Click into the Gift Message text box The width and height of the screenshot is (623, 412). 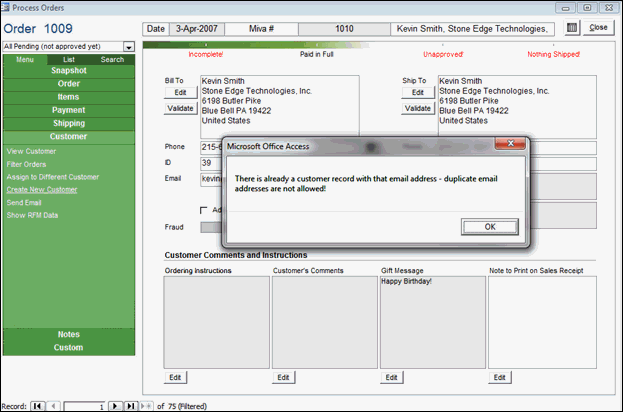tap(433, 320)
